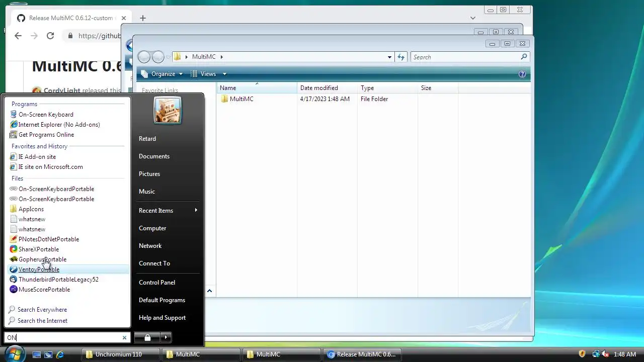Click the Start menu lock button

[147, 337]
